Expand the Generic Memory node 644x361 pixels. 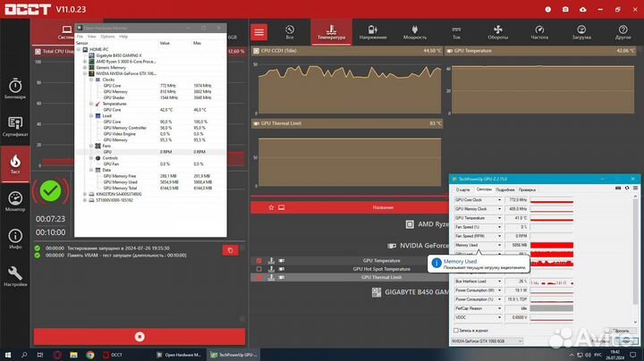coord(85,68)
